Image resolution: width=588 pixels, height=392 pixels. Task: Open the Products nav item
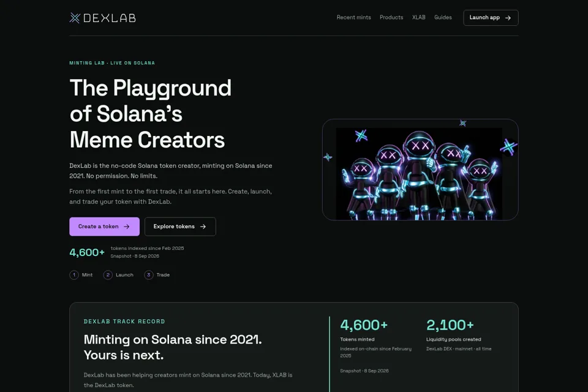tap(391, 17)
